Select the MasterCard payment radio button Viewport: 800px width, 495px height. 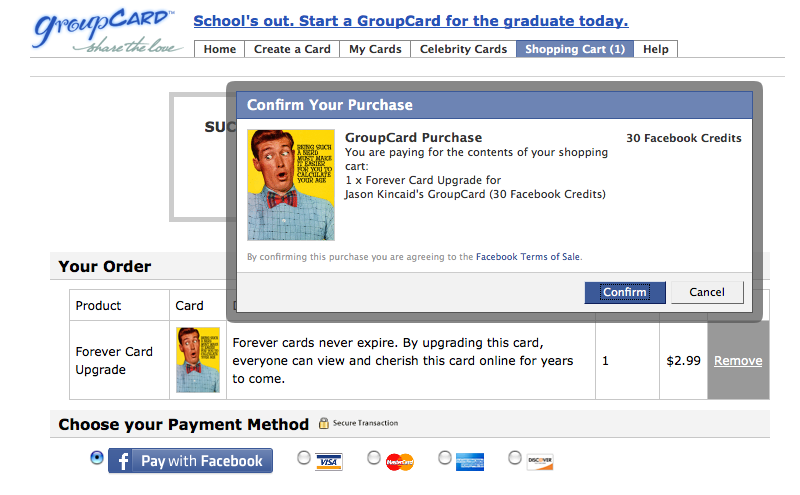(374, 457)
